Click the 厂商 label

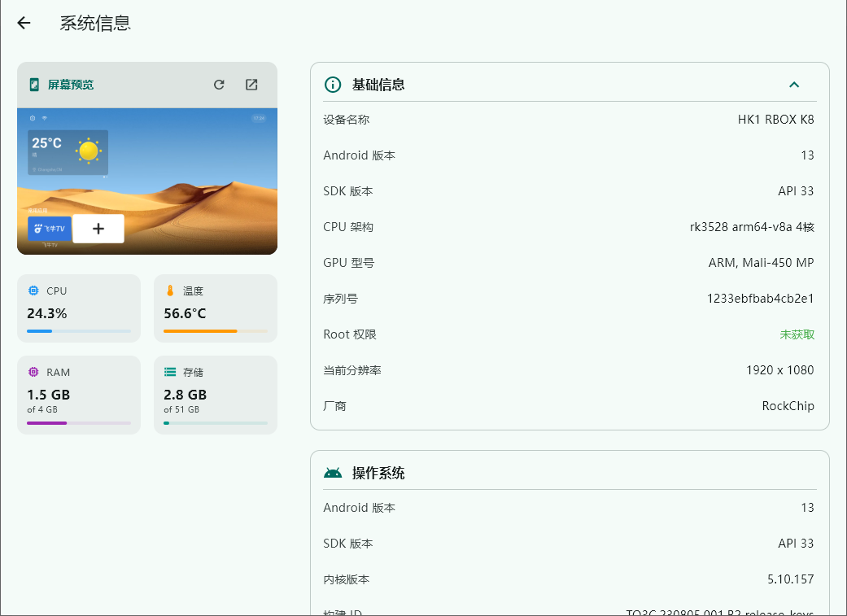point(334,406)
